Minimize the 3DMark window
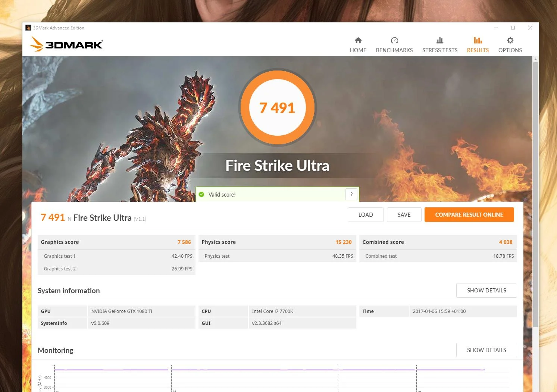This screenshot has height=392, width=557. [x=496, y=28]
